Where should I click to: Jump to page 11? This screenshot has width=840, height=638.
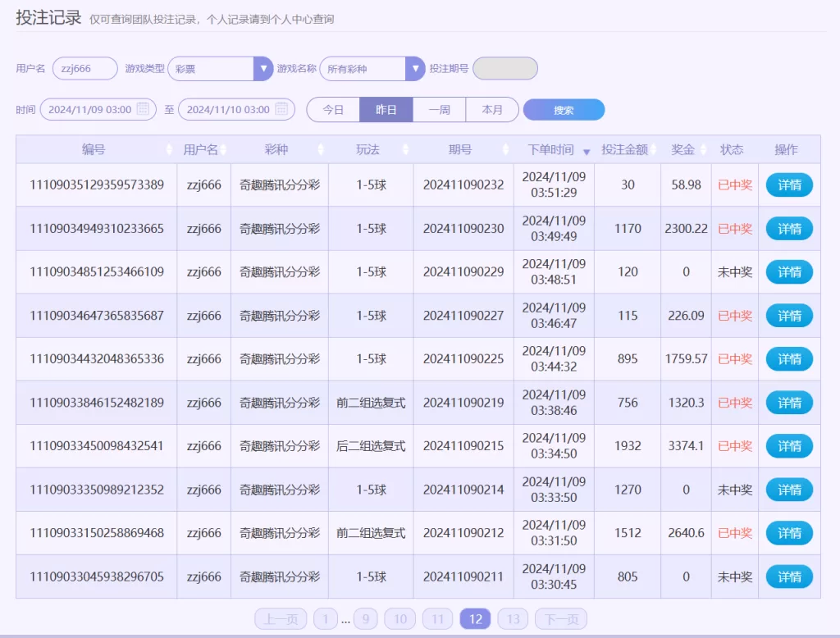point(438,619)
